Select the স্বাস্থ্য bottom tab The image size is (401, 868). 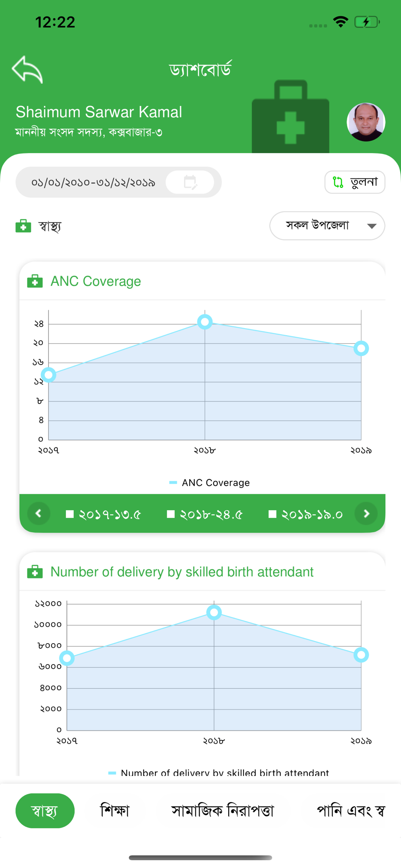[45, 810]
